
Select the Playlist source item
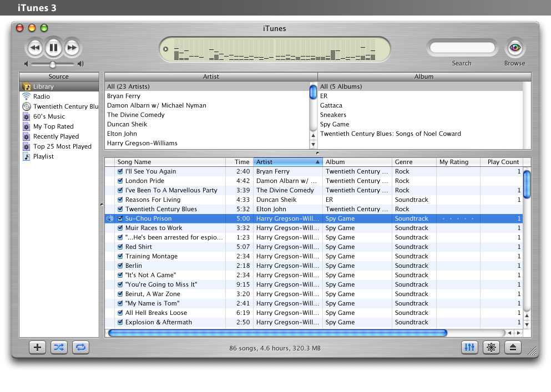click(x=59, y=156)
